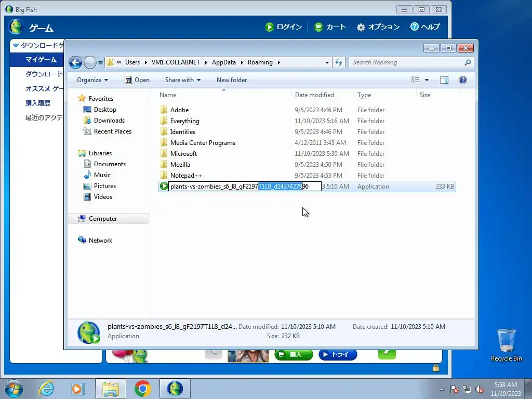Screen dimensions: 532x399
Task: Open Documents library
Action: click(110, 164)
